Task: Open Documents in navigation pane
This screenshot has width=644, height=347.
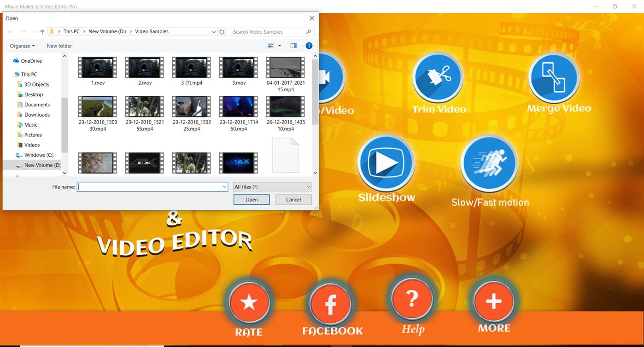Action: 37,105
